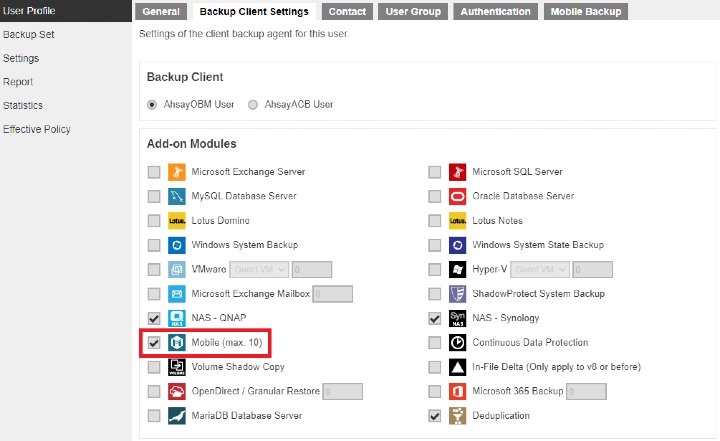This screenshot has width=720, height=441.
Task: Check the Microsoft 365 Backup checkbox
Action: pos(434,391)
